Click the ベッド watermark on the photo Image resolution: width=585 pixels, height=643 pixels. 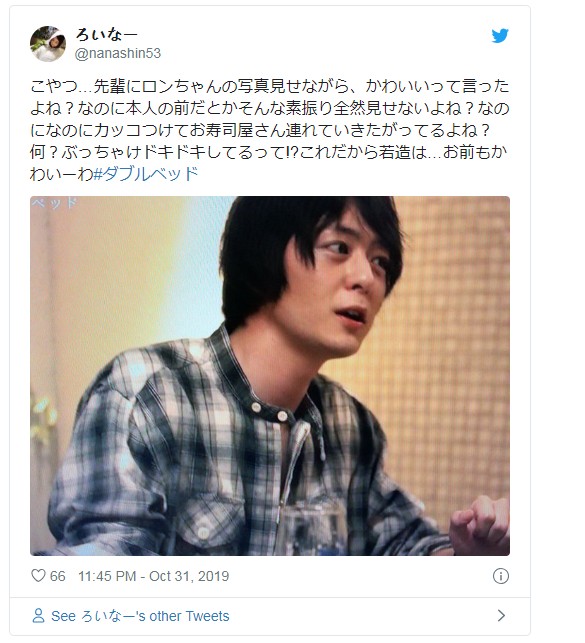(55, 202)
